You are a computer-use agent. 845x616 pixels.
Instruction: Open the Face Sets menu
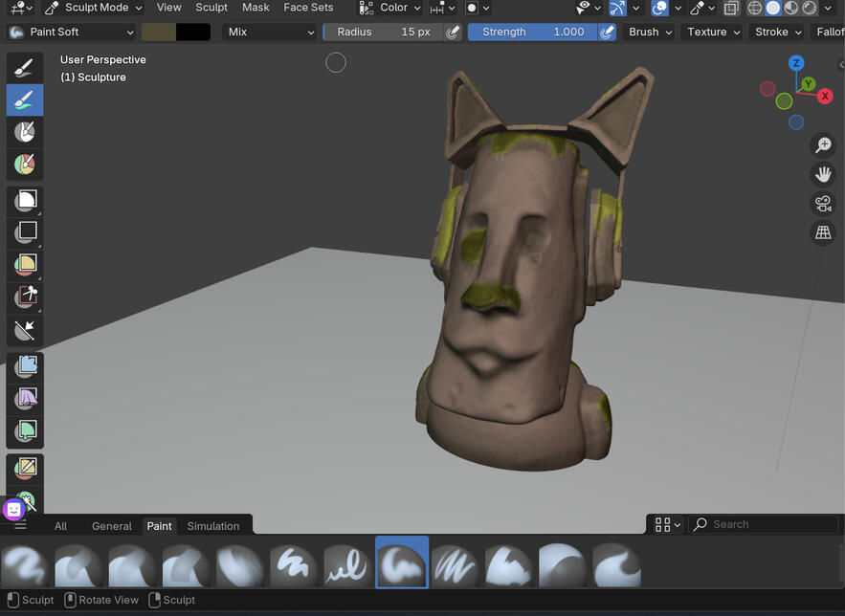(308, 8)
